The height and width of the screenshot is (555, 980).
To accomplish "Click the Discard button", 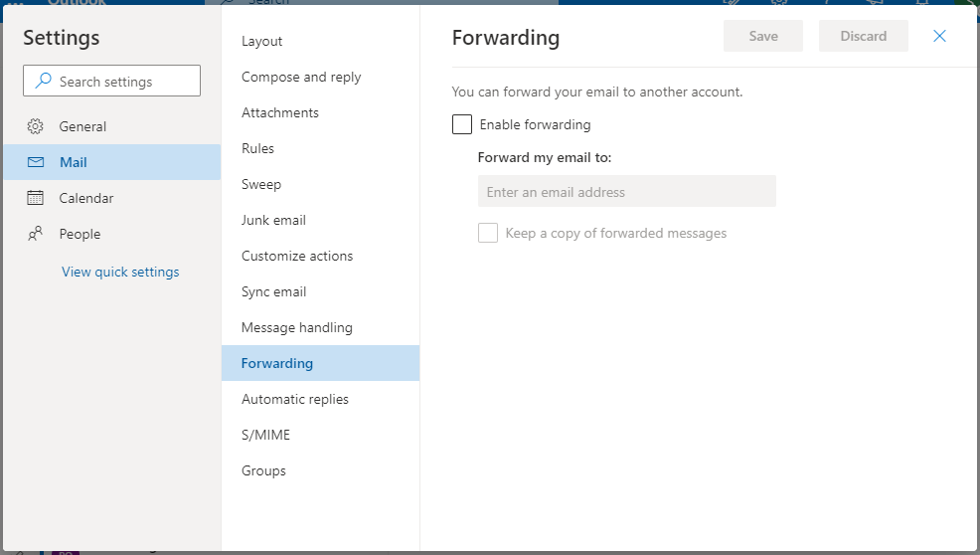I will click(863, 36).
